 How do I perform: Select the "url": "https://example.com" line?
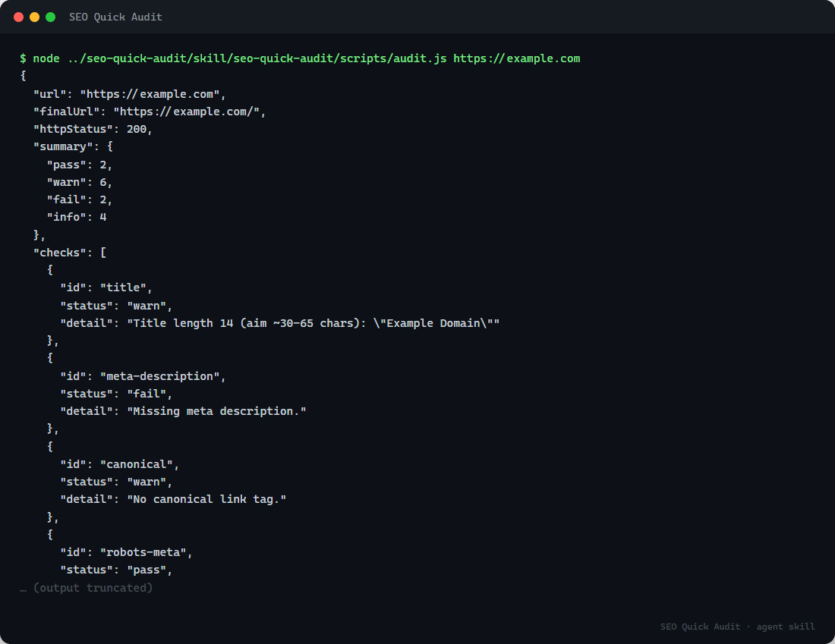[x=129, y=94]
